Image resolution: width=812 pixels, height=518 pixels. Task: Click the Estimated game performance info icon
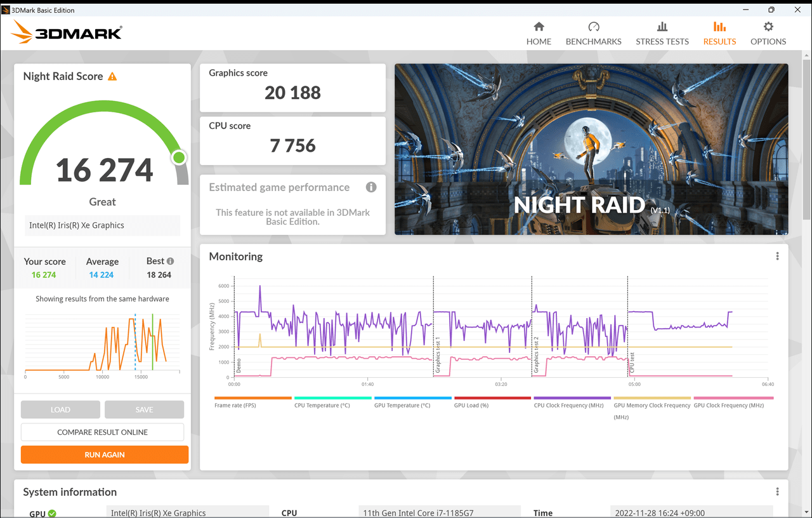coord(371,187)
